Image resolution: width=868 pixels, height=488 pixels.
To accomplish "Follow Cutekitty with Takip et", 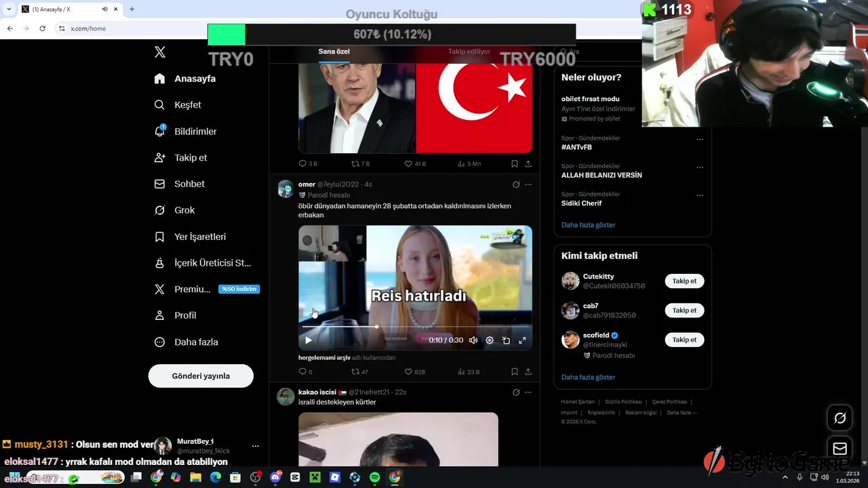I will [684, 281].
